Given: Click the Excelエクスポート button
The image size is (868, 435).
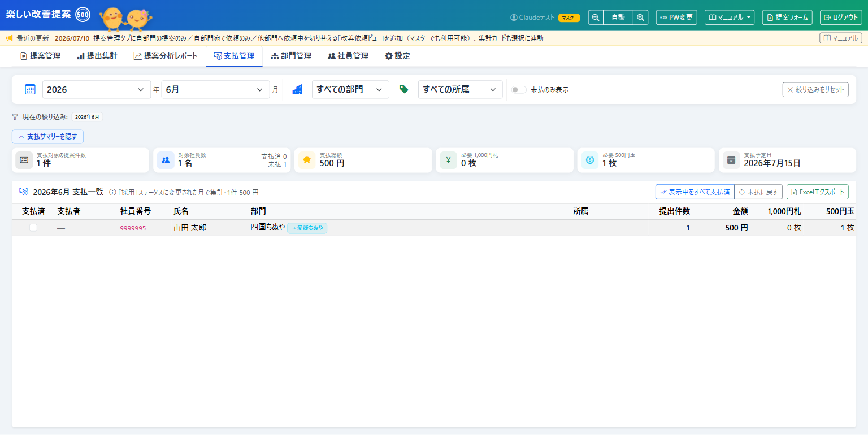Looking at the screenshot, I should [817, 192].
